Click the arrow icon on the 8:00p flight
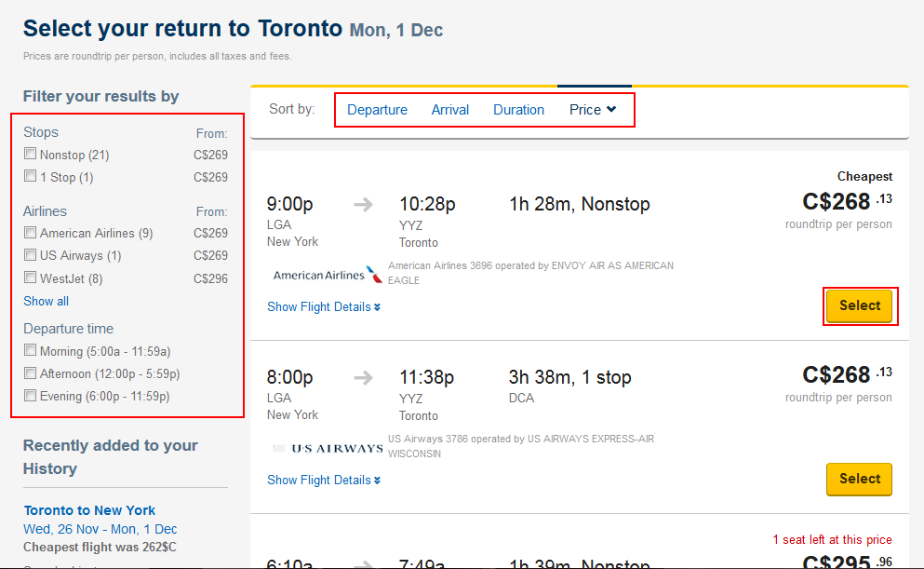The width and height of the screenshot is (924, 569). click(x=364, y=378)
